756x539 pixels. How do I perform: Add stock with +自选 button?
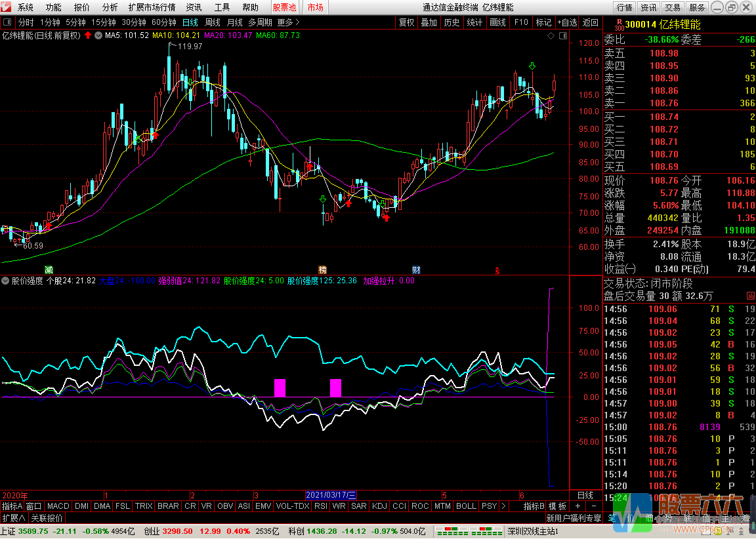coord(567,22)
